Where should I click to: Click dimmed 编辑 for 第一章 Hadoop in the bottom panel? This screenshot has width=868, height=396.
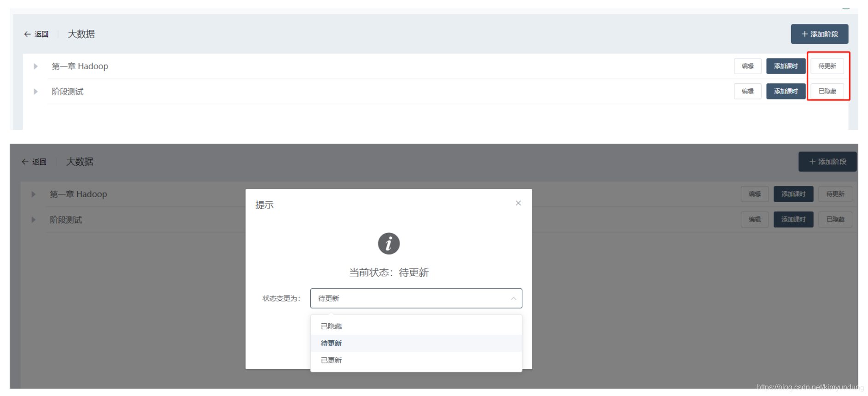coord(755,194)
